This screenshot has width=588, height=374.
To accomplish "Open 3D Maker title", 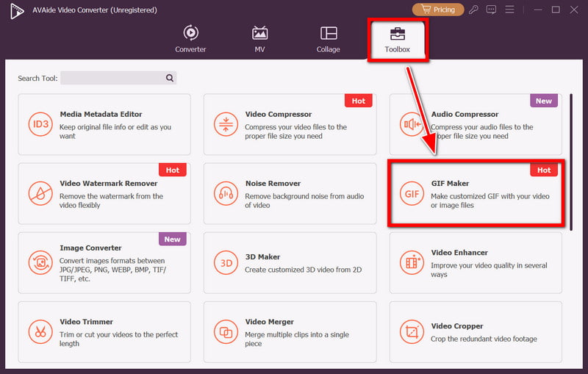I will coord(262,256).
